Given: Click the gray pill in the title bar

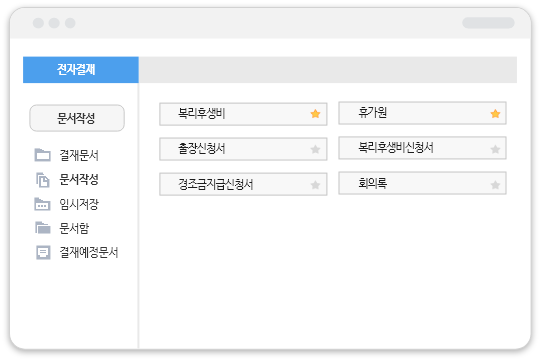Looking at the screenshot, I should tap(488, 23).
